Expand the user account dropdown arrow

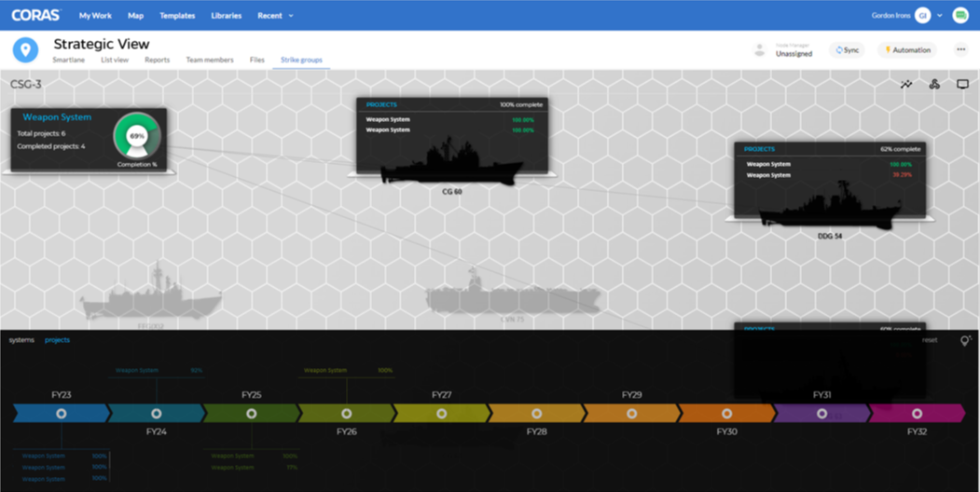[x=939, y=16]
